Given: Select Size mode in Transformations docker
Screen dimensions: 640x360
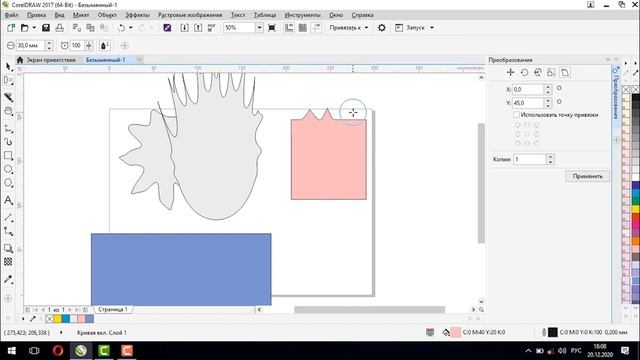Looking at the screenshot, I should point(551,73).
